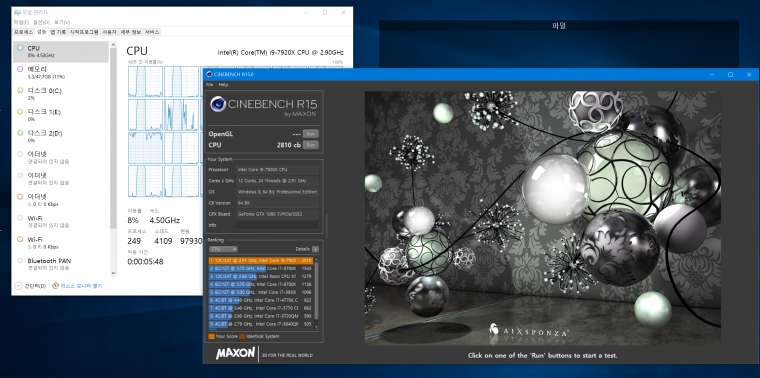Click the MAXON logo at the bottom

point(235,353)
